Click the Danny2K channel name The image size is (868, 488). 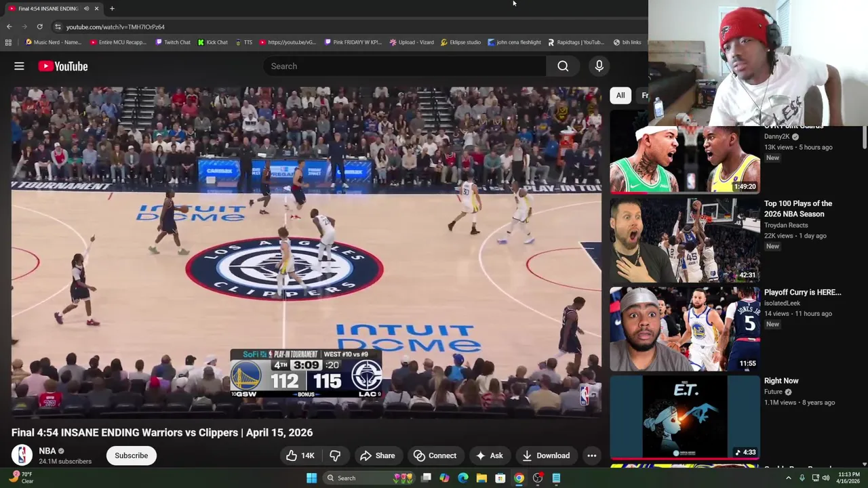click(777, 136)
